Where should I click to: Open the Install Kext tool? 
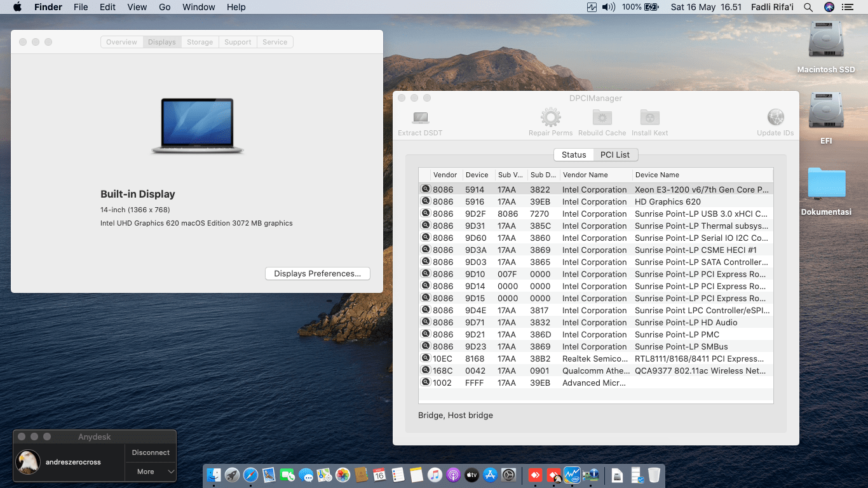coord(649,118)
